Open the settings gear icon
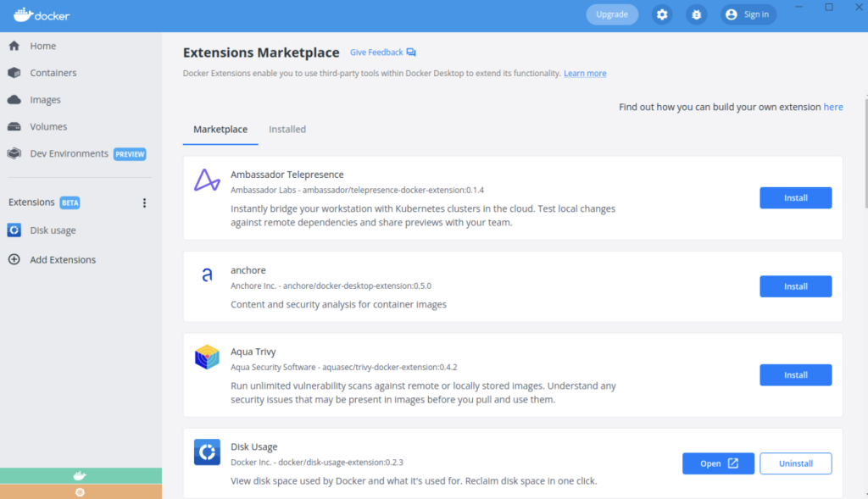Image resolution: width=868 pixels, height=499 pixels. click(x=662, y=15)
